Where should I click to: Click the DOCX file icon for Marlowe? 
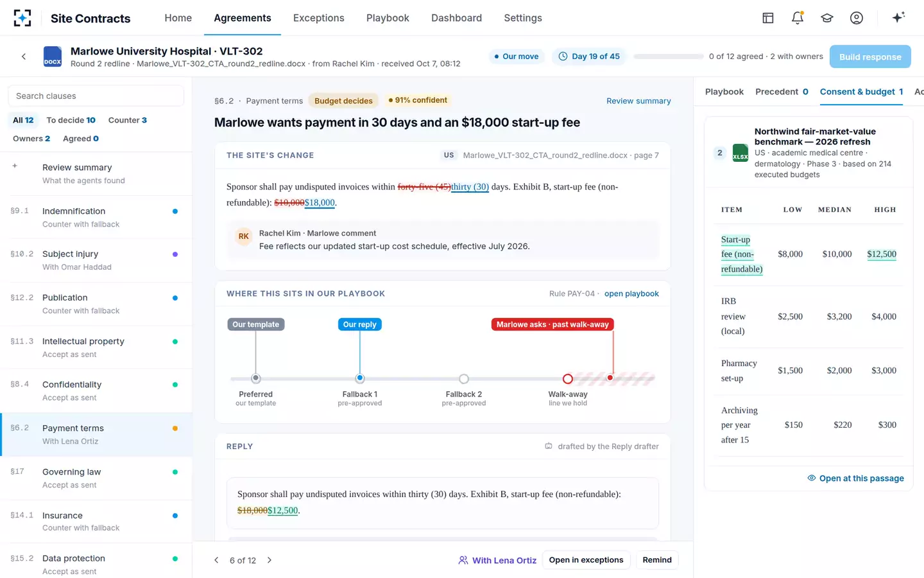pyautogui.click(x=53, y=57)
